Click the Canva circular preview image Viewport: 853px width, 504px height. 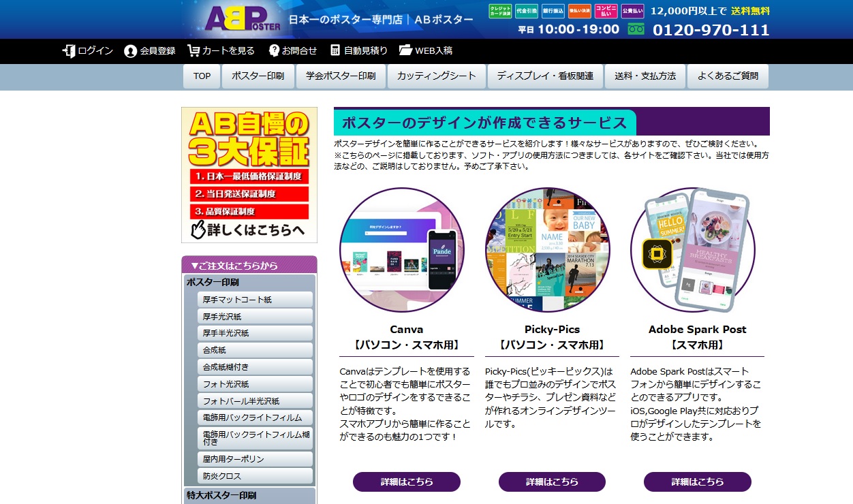pyautogui.click(x=402, y=249)
